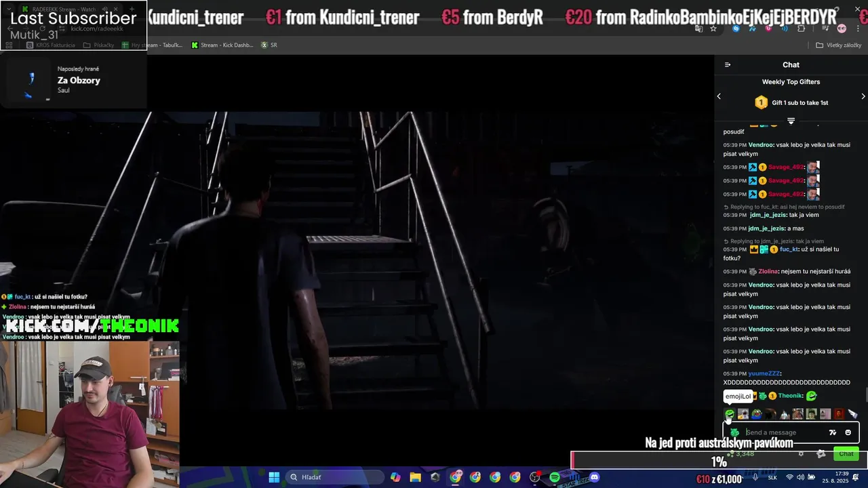Open Spotify from taskbar
The width and height of the screenshot is (868, 488).
555,477
